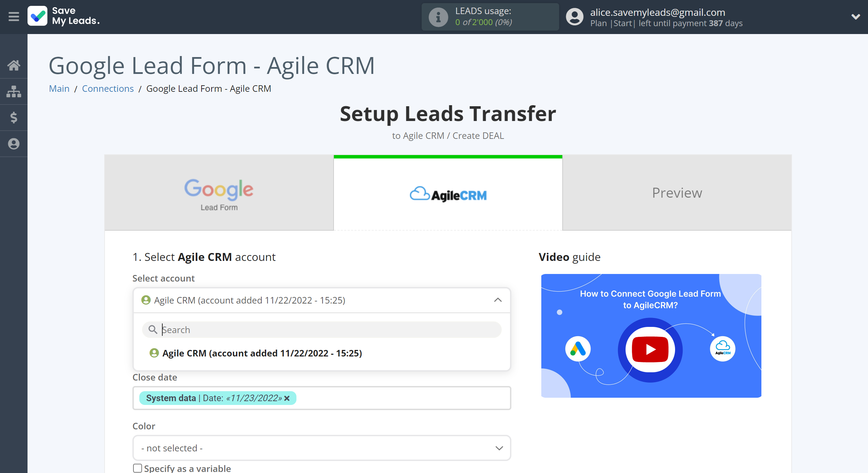
Task: Remove the System data Date tag
Action: click(287, 398)
